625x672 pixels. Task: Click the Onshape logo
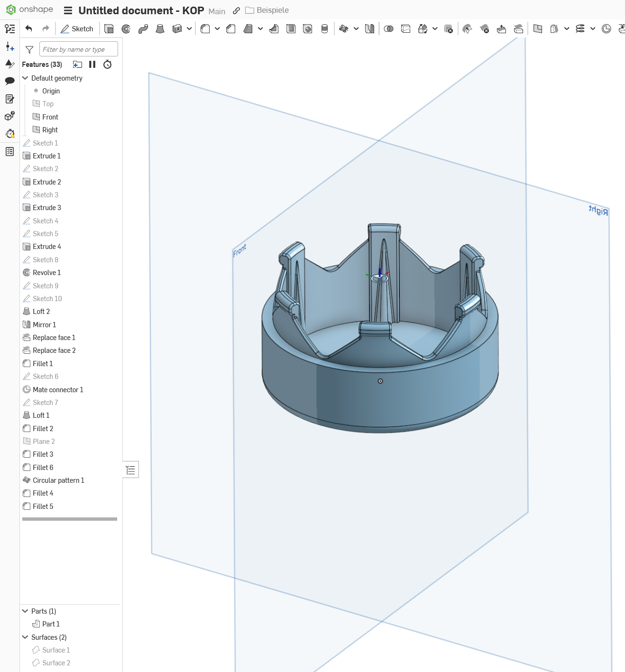pos(29,9)
